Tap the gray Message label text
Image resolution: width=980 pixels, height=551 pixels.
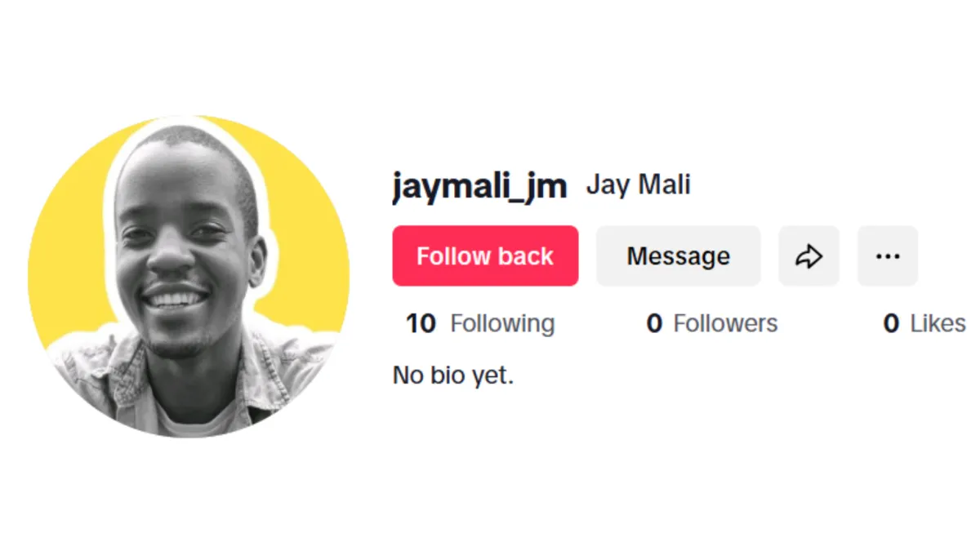pyautogui.click(x=679, y=256)
